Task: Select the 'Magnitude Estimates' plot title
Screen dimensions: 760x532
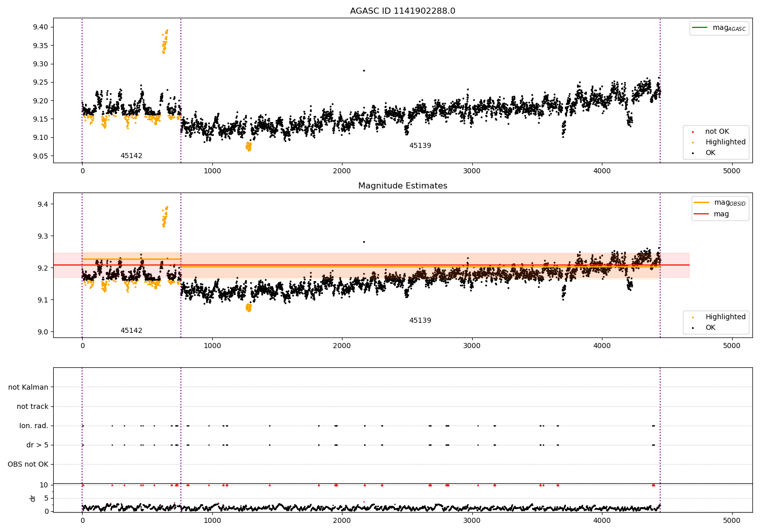Action: [x=402, y=186]
